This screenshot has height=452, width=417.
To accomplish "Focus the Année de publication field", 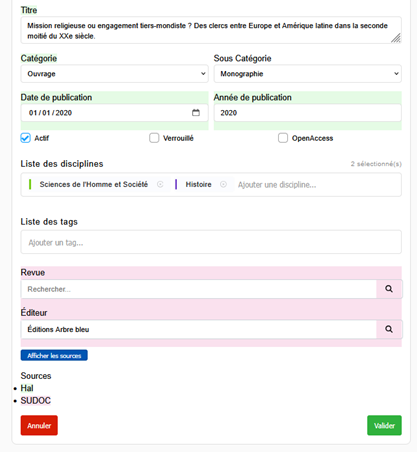I will [307, 113].
